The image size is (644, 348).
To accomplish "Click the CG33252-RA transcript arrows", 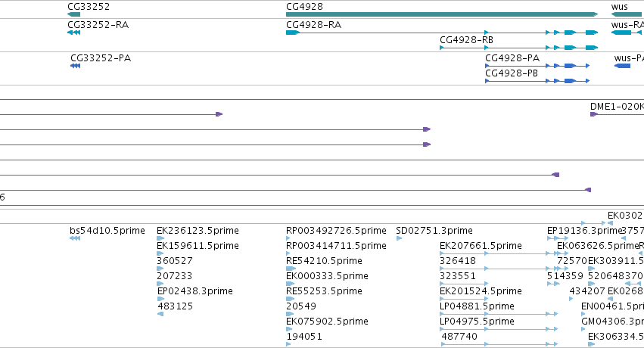I will point(74,33).
